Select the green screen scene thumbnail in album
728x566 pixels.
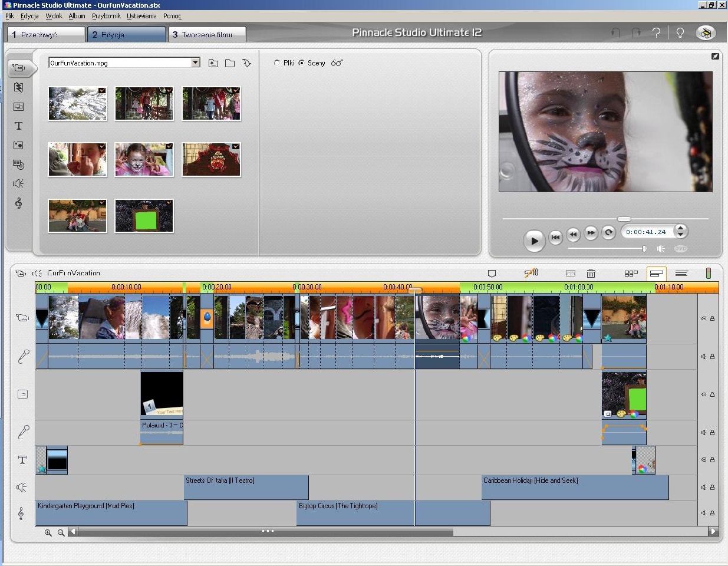tap(144, 216)
